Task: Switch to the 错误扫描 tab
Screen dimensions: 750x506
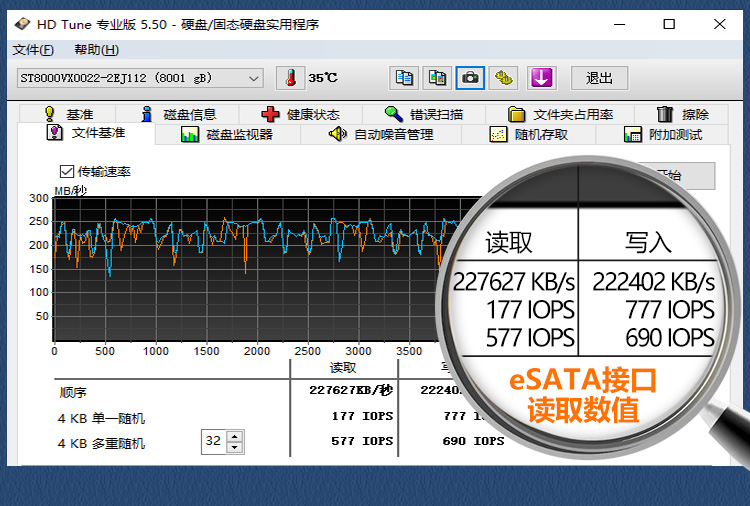Action: (424, 114)
